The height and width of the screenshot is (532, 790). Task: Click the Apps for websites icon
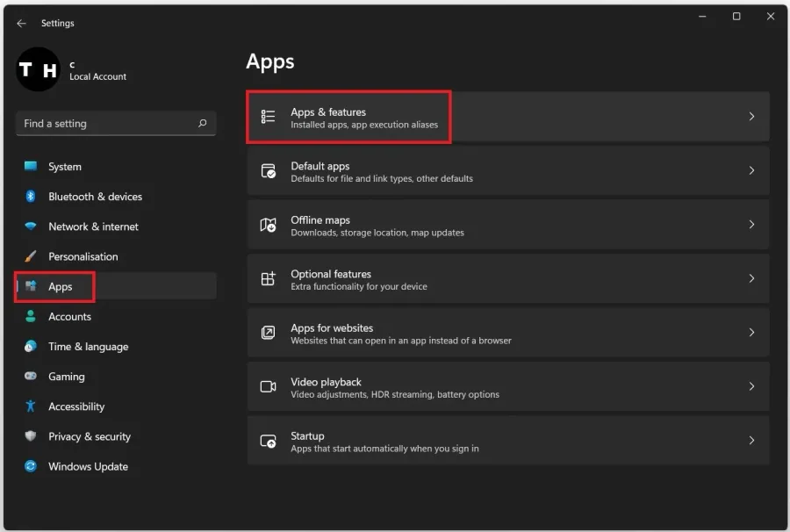pyautogui.click(x=268, y=333)
